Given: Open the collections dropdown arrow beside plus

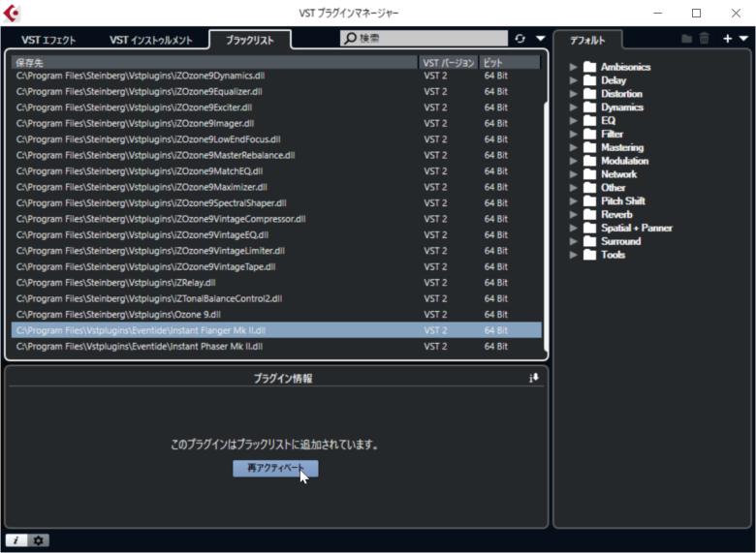Looking at the screenshot, I should [743, 39].
